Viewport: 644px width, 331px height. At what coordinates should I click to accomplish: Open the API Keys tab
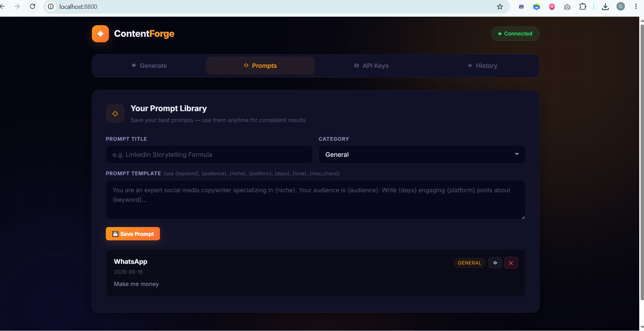(x=371, y=66)
